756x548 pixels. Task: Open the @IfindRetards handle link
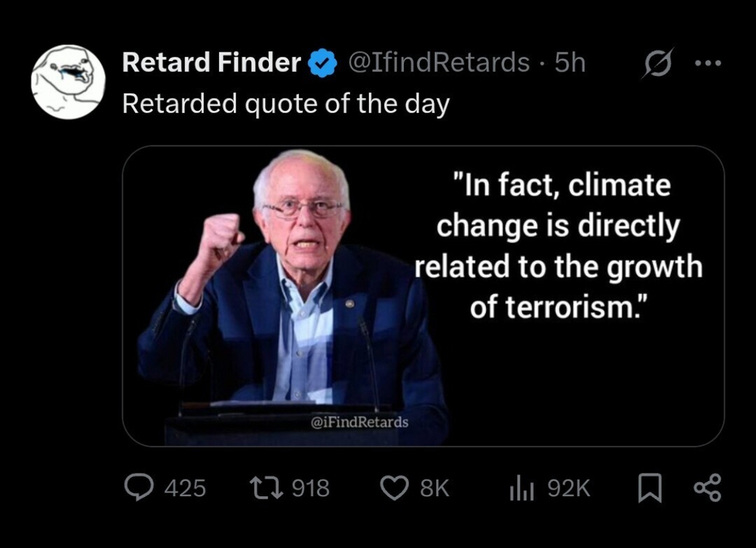pos(438,64)
